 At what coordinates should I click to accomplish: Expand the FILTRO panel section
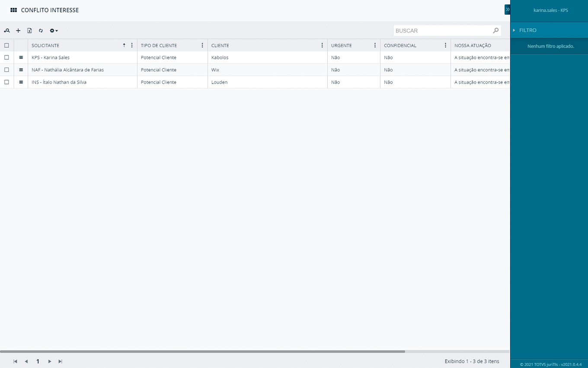(x=527, y=30)
